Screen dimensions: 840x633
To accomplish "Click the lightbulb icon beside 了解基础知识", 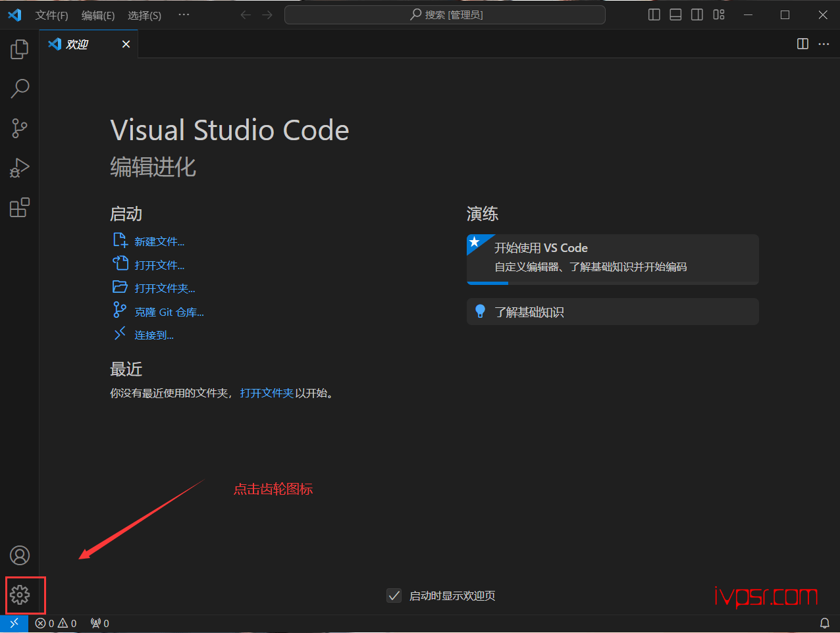I will tap(481, 311).
